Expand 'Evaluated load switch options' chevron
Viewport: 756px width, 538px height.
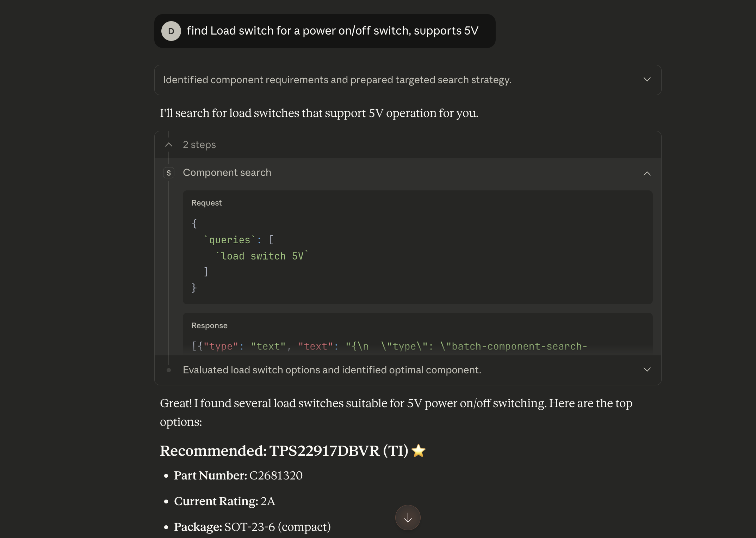[647, 369]
